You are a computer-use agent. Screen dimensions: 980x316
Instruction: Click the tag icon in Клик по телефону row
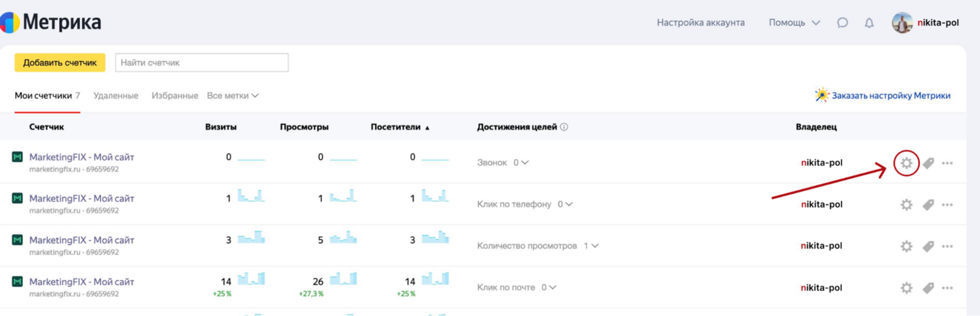pyautogui.click(x=928, y=205)
